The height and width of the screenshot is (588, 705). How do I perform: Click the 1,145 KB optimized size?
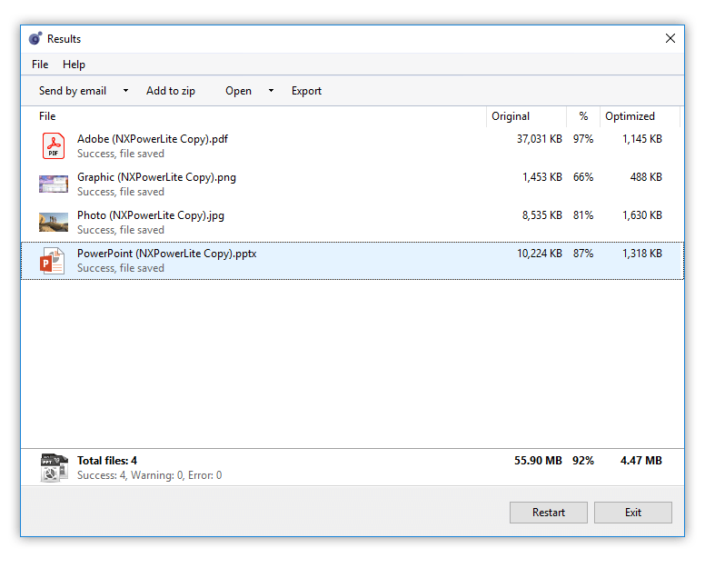642,139
